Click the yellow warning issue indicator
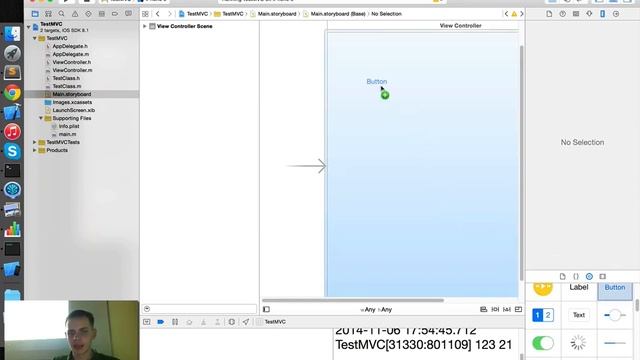 tap(514, 14)
